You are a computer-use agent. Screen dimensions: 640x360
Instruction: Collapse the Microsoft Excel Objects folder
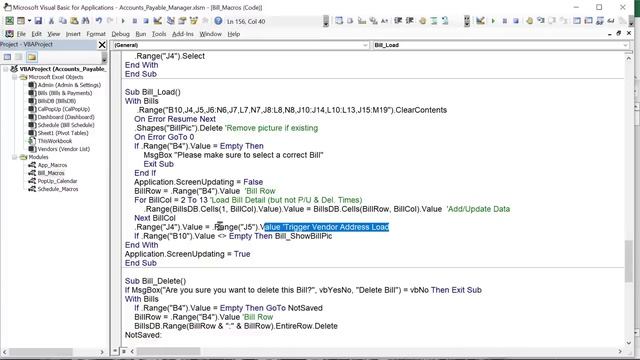[14, 77]
